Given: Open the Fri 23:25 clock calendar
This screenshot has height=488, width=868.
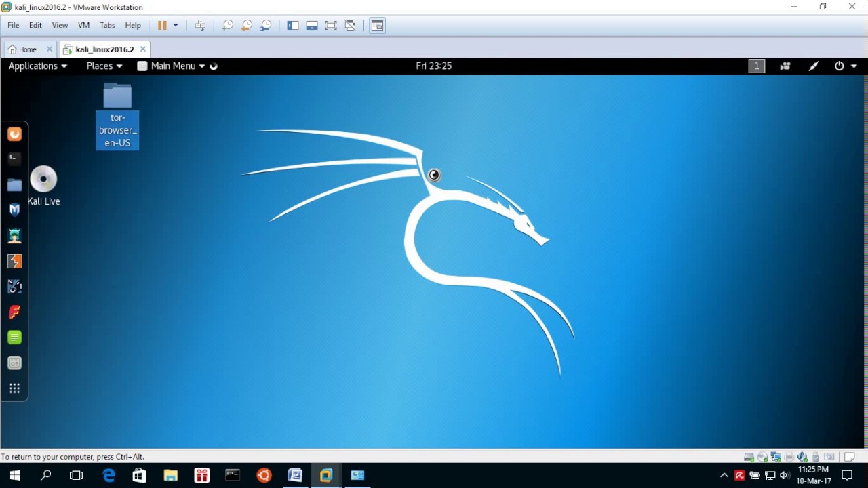Looking at the screenshot, I should 434,66.
